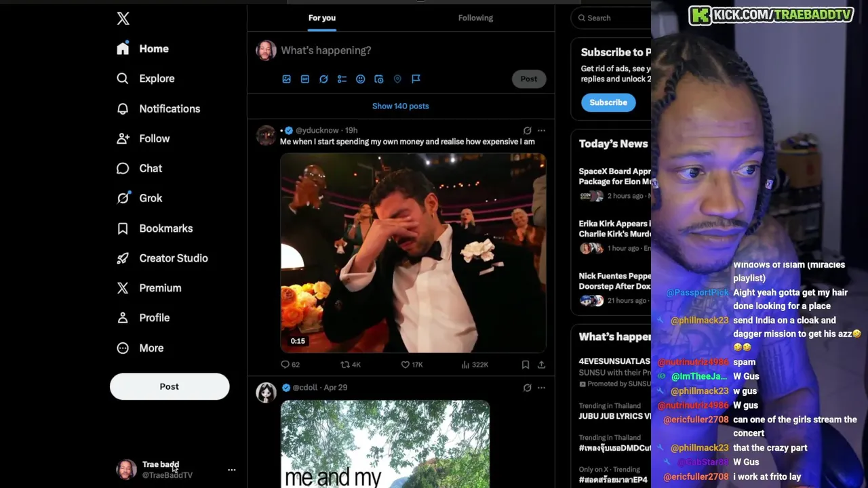Open Premium in the sidebar
The width and height of the screenshot is (868, 488).
point(149,288)
